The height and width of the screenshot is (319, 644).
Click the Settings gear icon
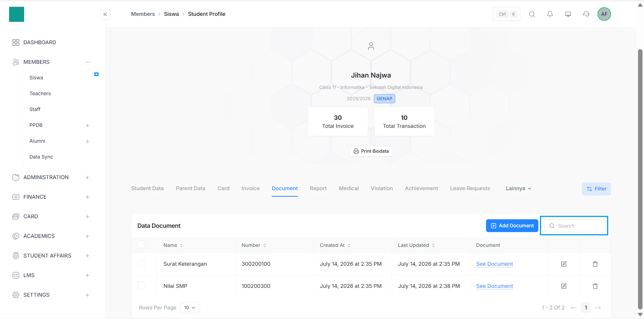pos(16,295)
